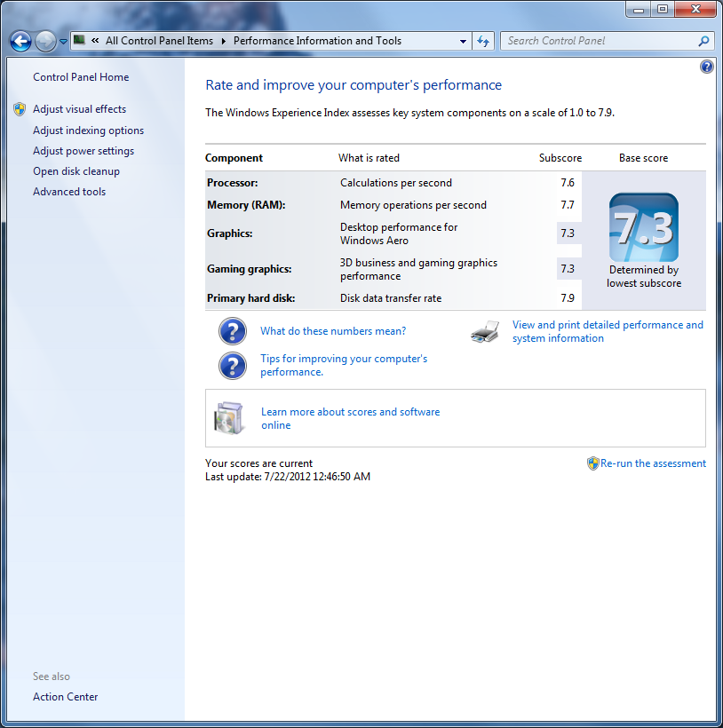Minimize the Control Panel window
This screenshot has height=728, width=723.
pyautogui.click(x=639, y=9)
